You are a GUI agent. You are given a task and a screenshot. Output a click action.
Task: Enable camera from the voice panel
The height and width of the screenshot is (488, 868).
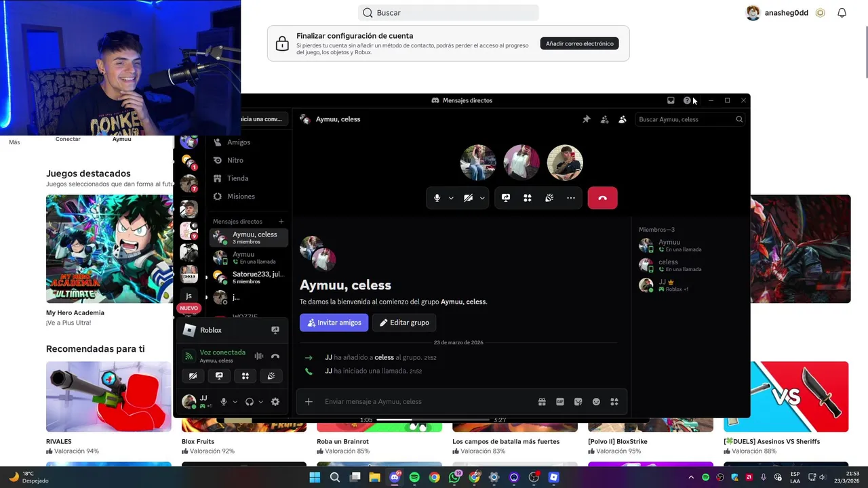click(193, 375)
